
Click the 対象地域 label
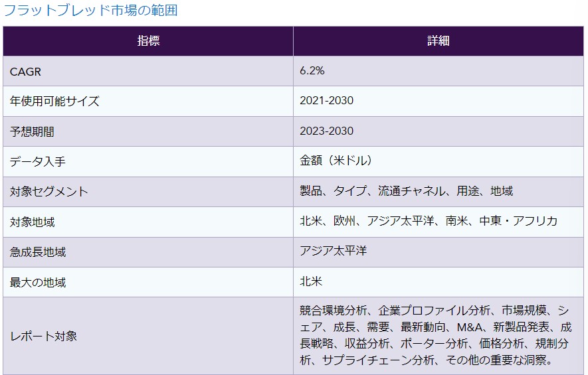pos(33,222)
